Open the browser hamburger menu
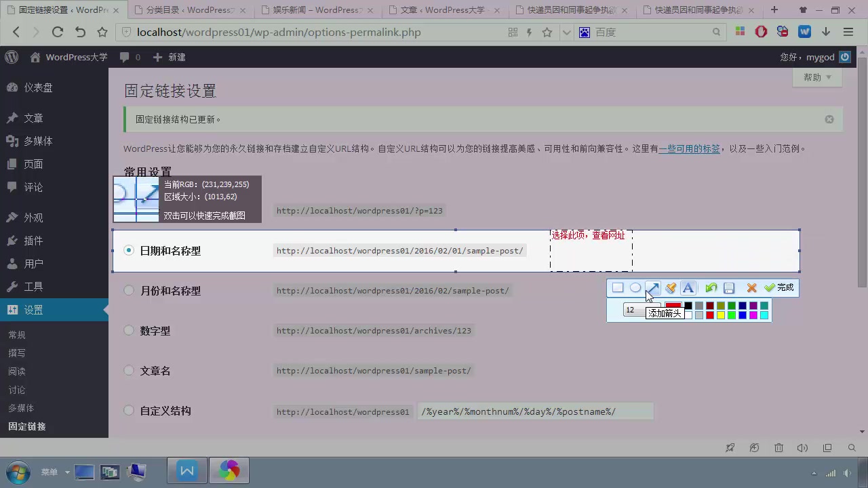868x488 pixels. (848, 32)
